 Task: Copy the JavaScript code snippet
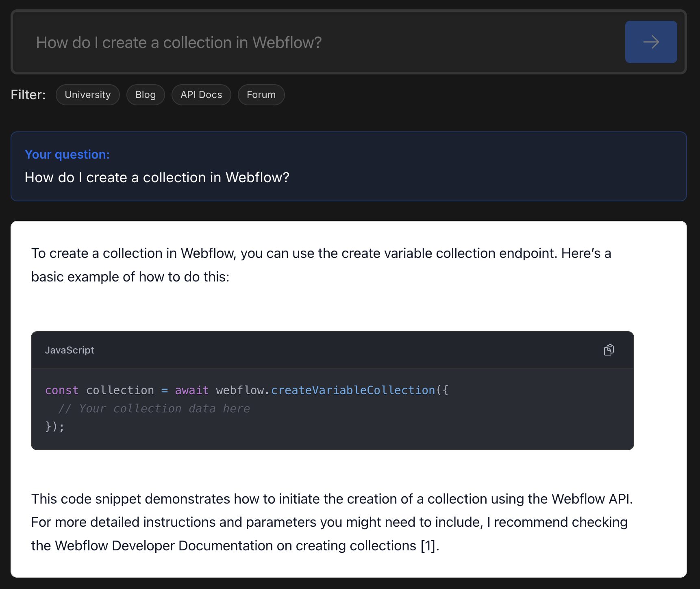pos(609,350)
